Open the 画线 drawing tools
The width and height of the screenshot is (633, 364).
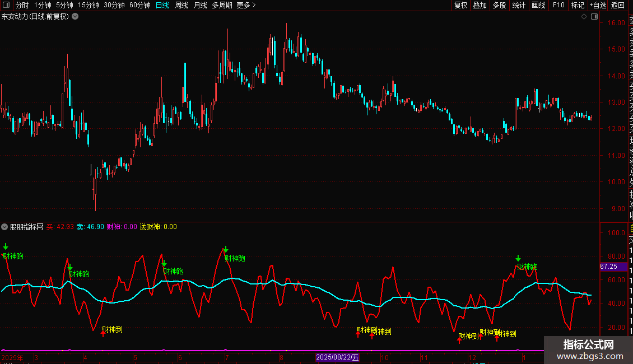tap(538, 5)
